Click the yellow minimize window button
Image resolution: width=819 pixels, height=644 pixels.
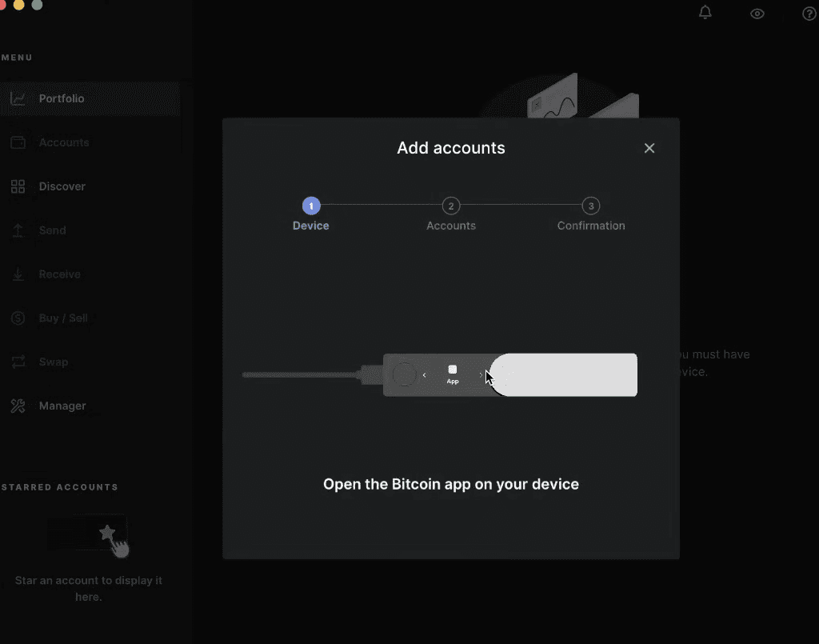coord(19,4)
